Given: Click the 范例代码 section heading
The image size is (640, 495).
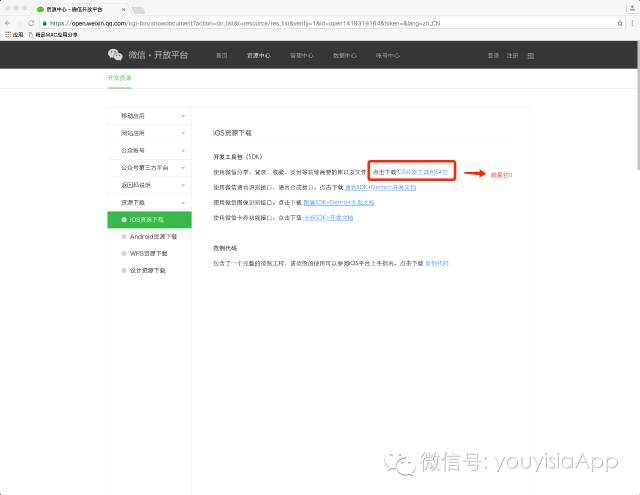Looking at the screenshot, I should [225, 248].
